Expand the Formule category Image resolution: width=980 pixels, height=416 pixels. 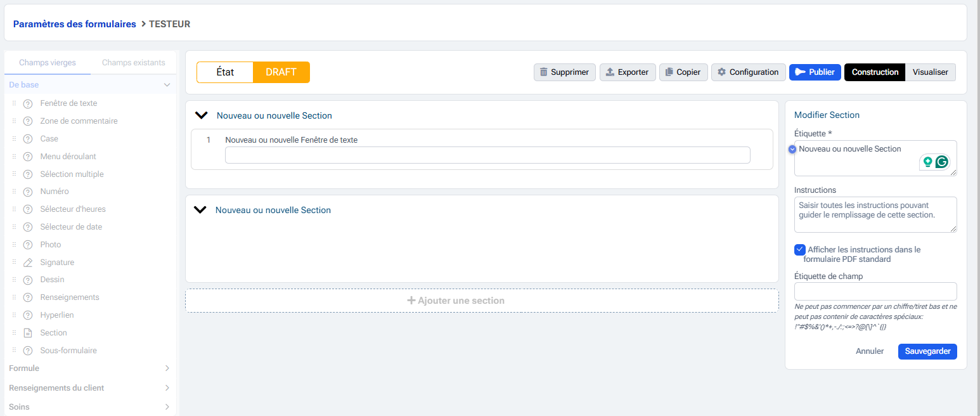(x=167, y=368)
